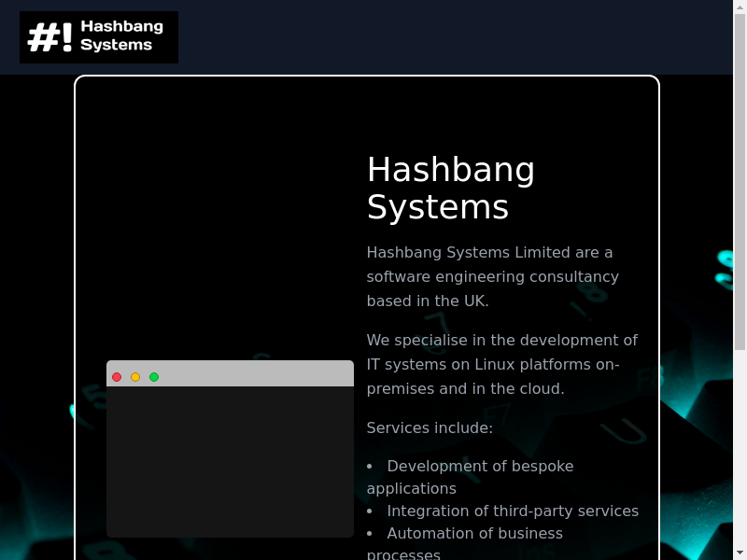This screenshot has width=747, height=560.
Task: Click the Hashbang Systems logo in header
Action: tap(99, 37)
